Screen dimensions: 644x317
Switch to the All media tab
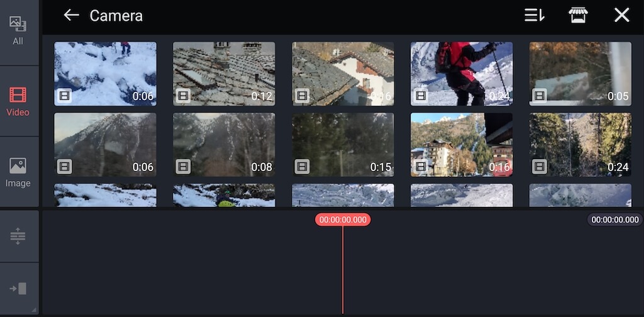tap(18, 31)
